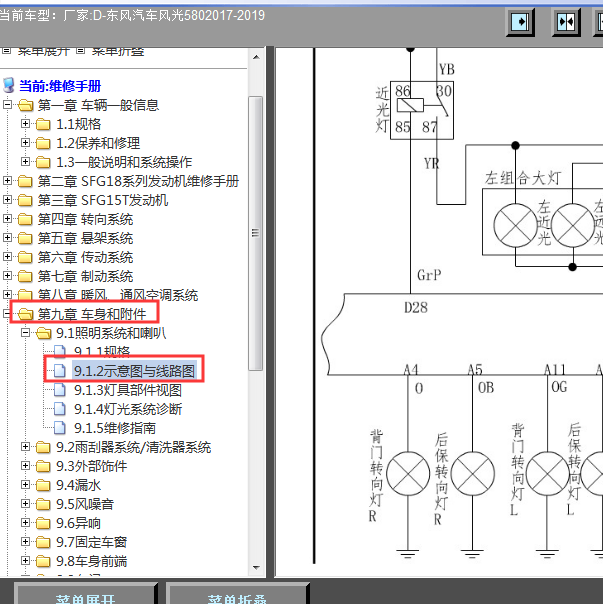The height and width of the screenshot is (604, 603).
Task: Select 9.7固定车窗 section
Action: 91,542
